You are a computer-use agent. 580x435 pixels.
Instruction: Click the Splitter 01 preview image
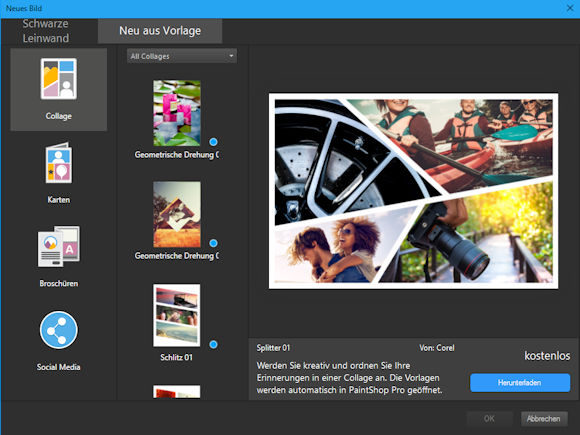pos(414,191)
